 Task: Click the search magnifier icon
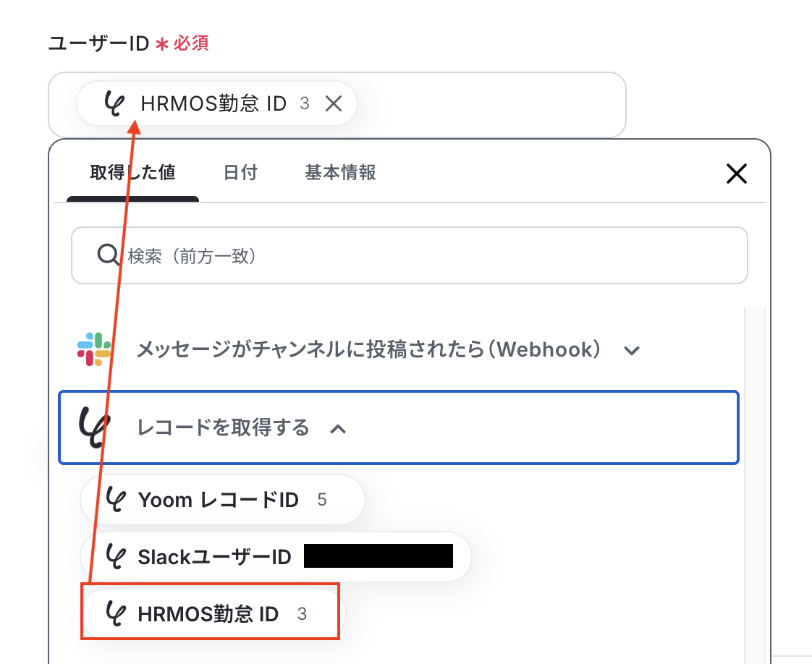109,255
